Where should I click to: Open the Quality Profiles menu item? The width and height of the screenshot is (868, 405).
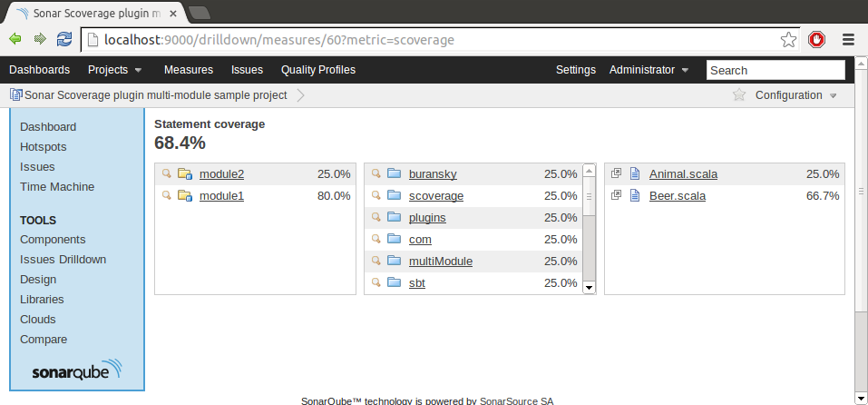click(318, 70)
